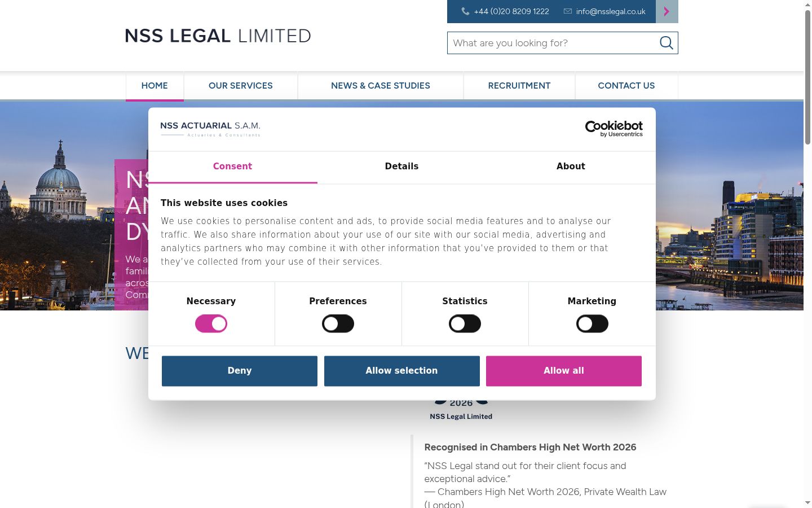Select the Deny button

[240, 371]
